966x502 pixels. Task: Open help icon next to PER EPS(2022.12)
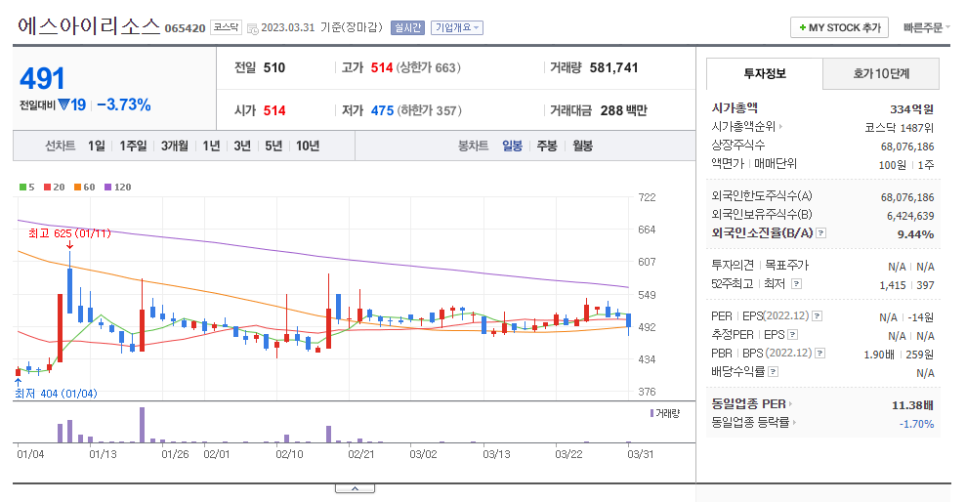[817, 316]
